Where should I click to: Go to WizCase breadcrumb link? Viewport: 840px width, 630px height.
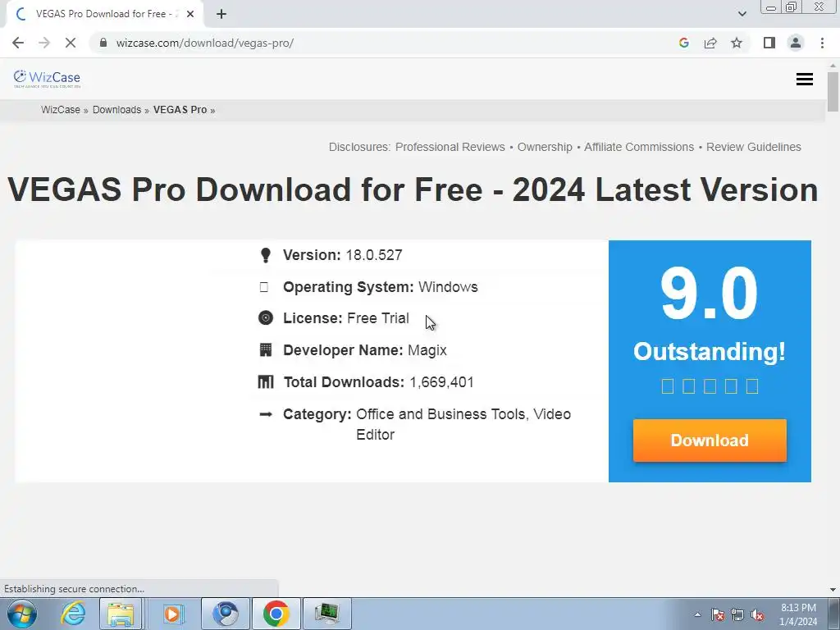click(61, 110)
